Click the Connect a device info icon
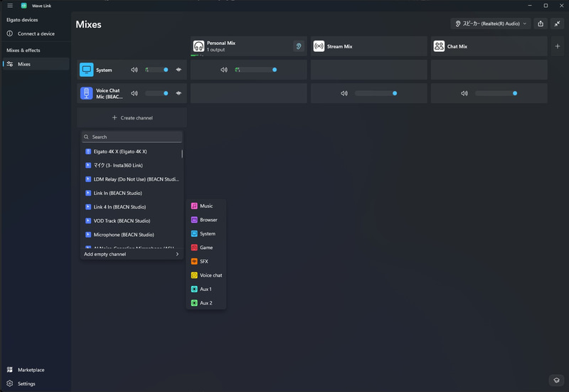 (10, 33)
